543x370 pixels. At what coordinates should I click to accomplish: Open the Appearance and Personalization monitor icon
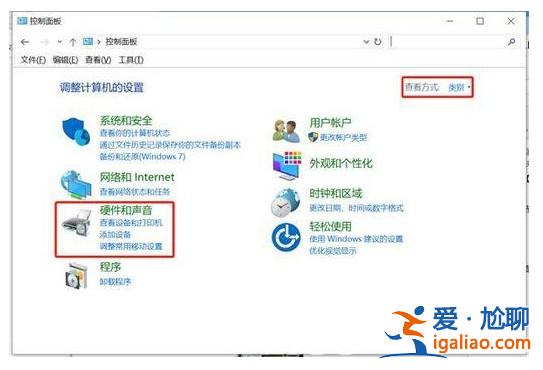click(x=287, y=166)
